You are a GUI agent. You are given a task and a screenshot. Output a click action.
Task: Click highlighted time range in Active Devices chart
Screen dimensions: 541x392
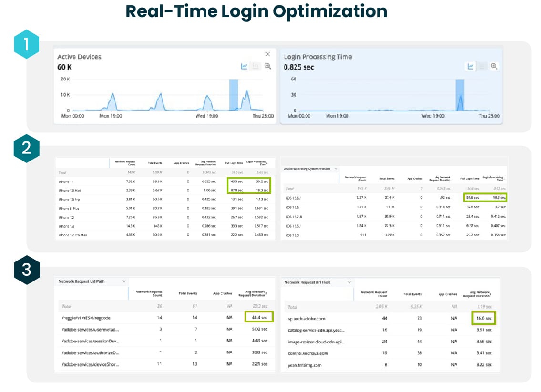tap(234, 95)
